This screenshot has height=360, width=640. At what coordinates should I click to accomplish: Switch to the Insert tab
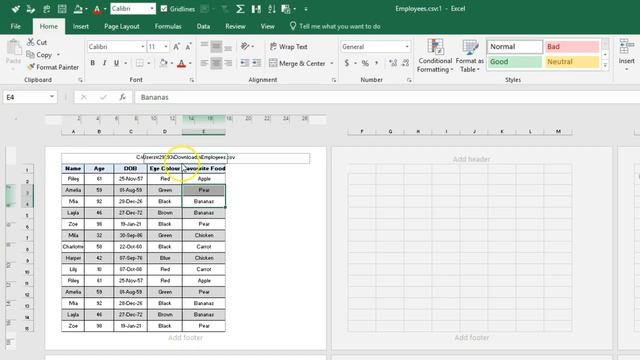pos(80,27)
